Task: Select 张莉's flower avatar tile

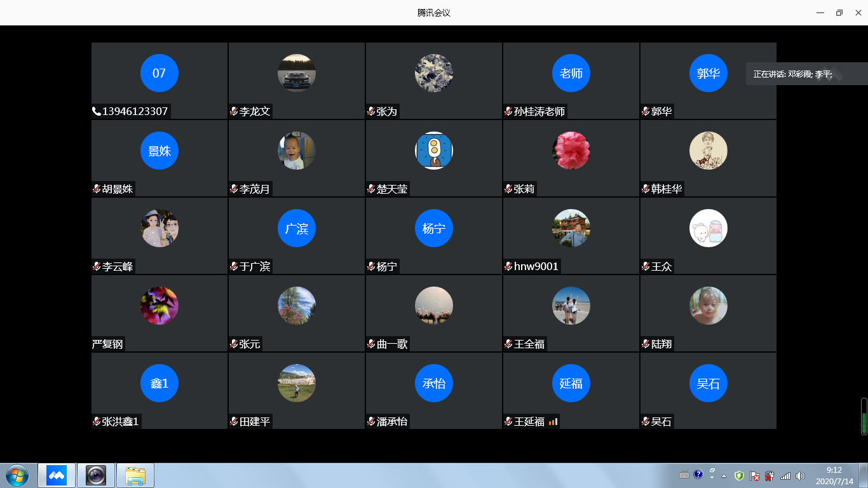Action: tap(571, 151)
